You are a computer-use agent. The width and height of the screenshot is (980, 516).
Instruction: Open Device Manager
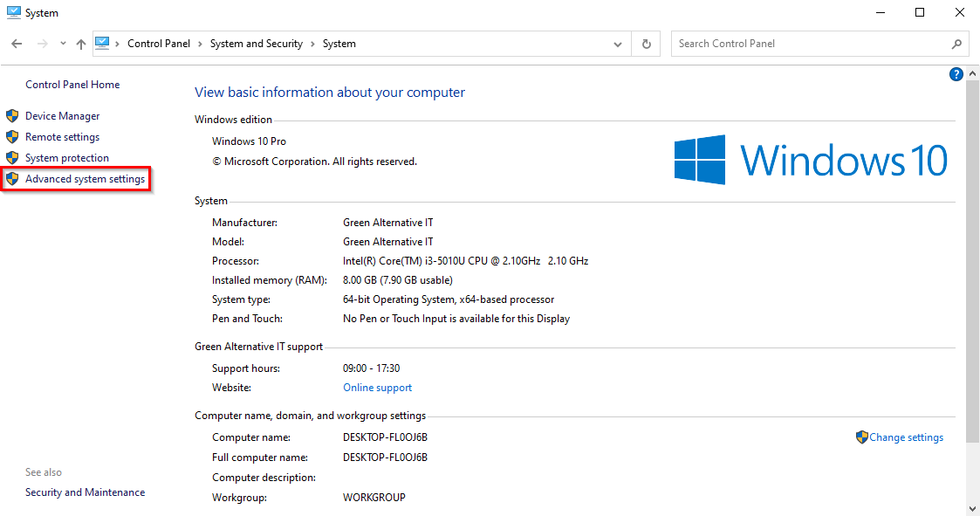63,116
